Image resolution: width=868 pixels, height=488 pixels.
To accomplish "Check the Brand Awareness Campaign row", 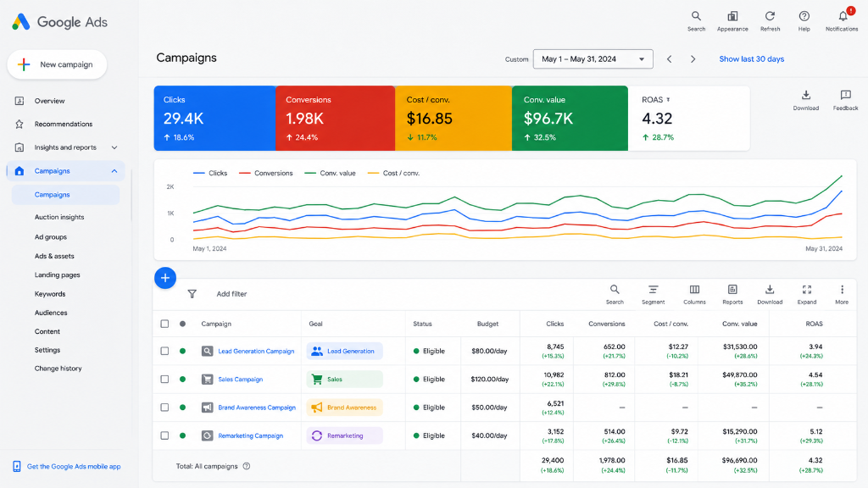I will pos(164,408).
